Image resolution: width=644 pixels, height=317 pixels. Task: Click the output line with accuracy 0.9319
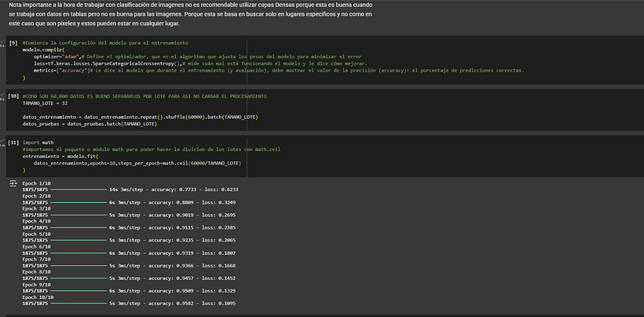tap(129, 252)
